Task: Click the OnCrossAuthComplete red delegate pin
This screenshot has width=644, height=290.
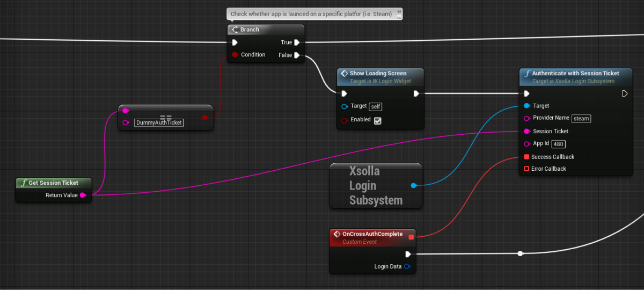Action: [x=411, y=237]
